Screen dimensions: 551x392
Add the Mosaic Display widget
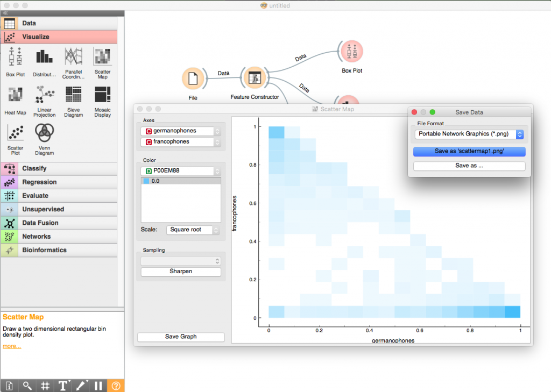102,101
